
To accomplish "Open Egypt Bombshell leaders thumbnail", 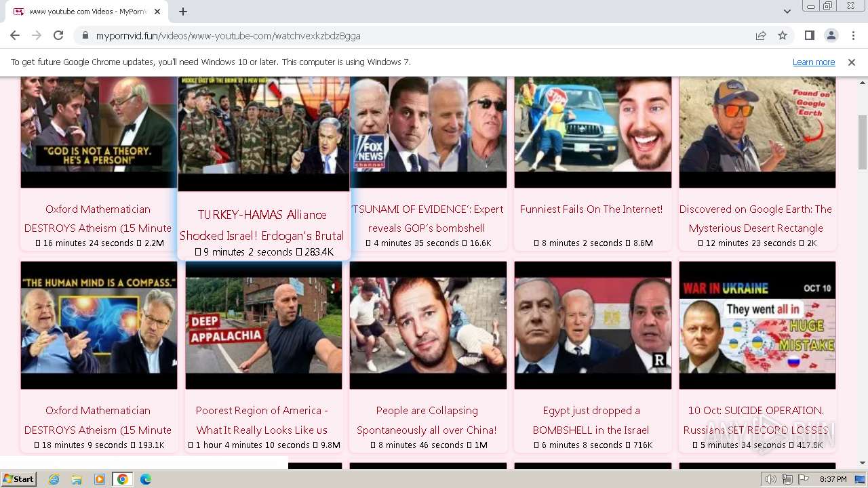I will (x=593, y=325).
